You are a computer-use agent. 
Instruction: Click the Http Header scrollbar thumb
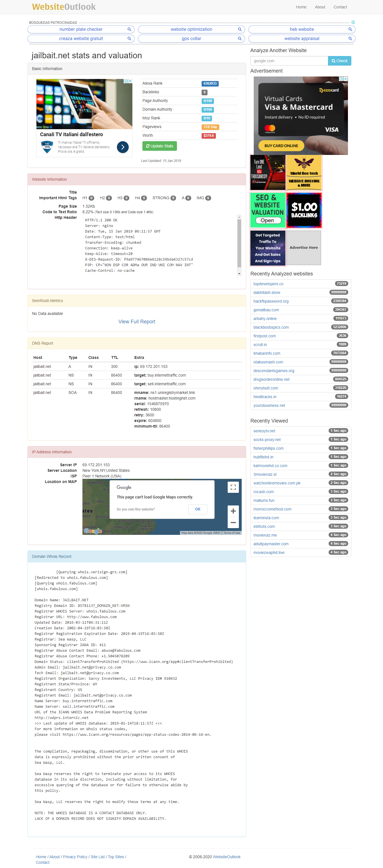tap(239, 243)
